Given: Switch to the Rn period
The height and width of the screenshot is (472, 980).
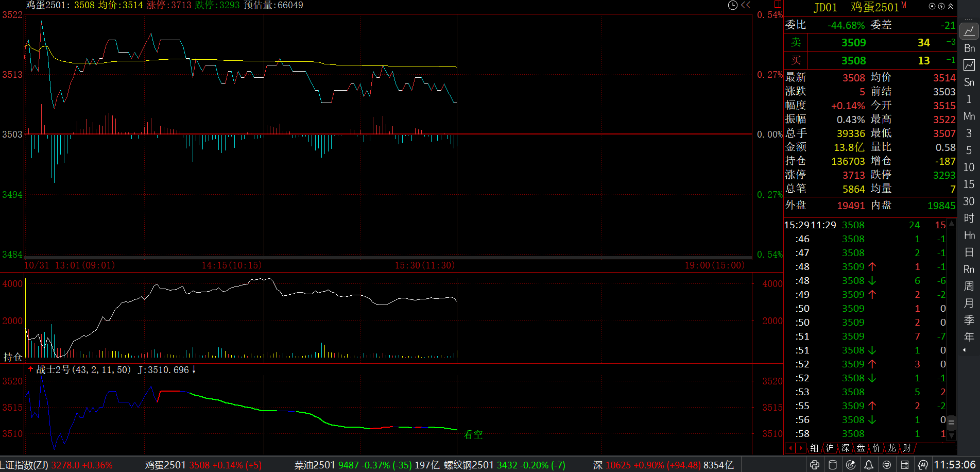Looking at the screenshot, I should pyautogui.click(x=969, y=269).
